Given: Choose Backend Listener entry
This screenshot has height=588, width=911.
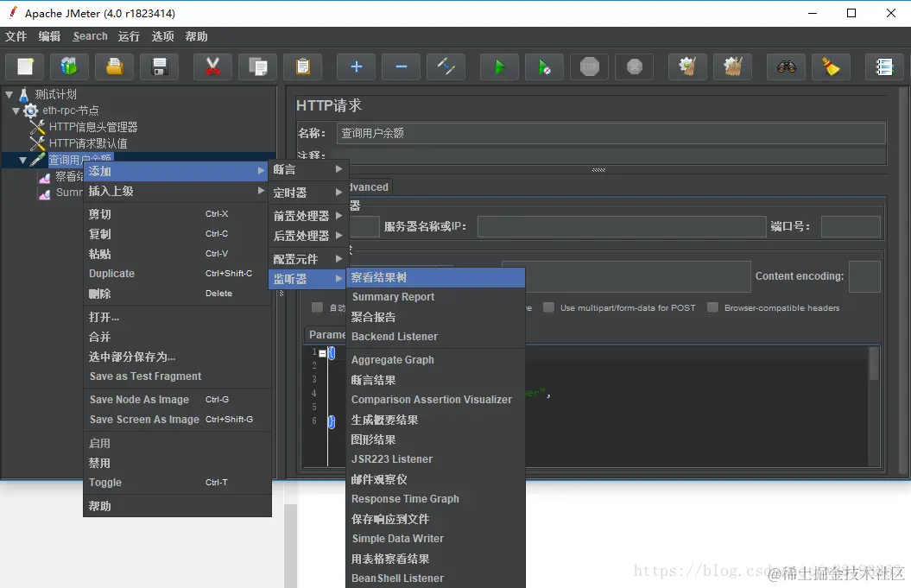Looking at the screenshot, I should (436, 337).
